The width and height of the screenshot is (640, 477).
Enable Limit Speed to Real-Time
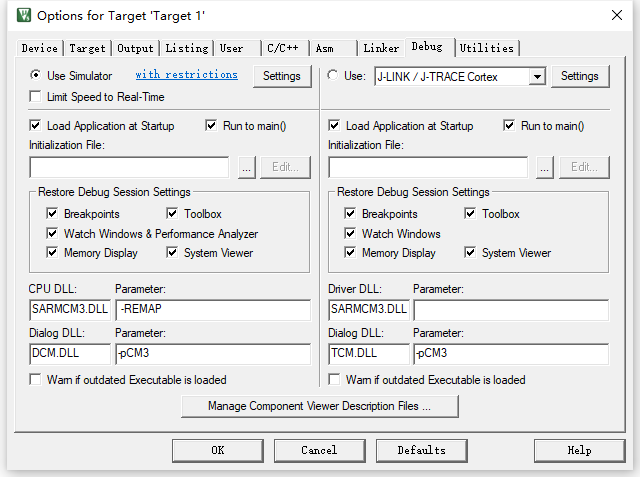point(36,97)
